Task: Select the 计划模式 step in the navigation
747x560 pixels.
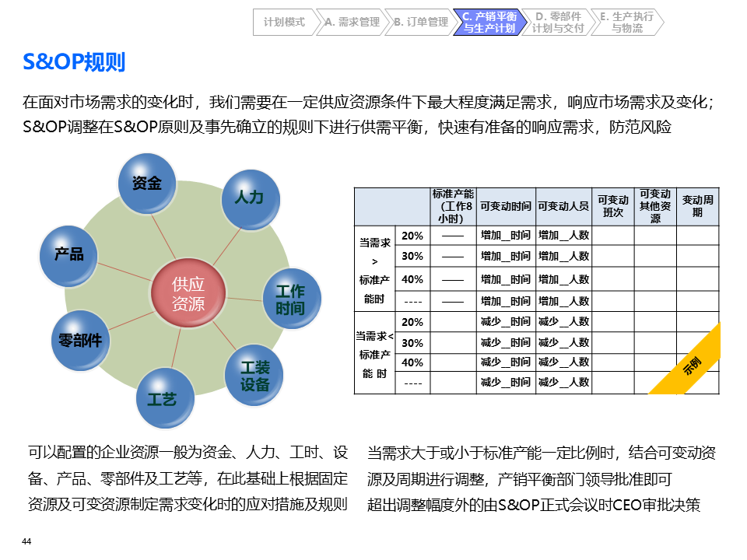Action: point(284,22)
